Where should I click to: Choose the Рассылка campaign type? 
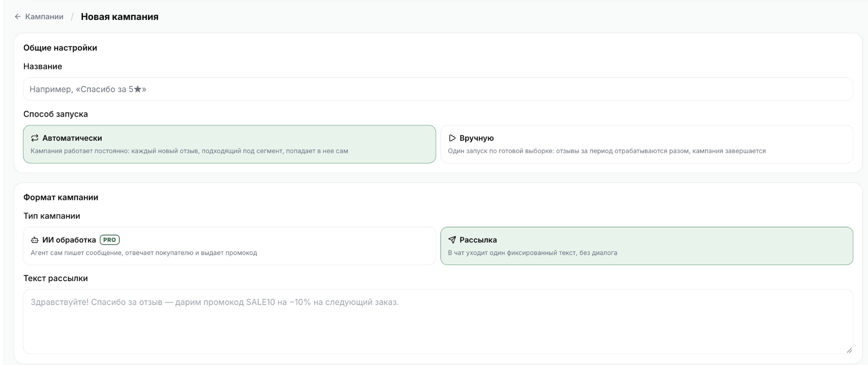click(x=647, y=246)
